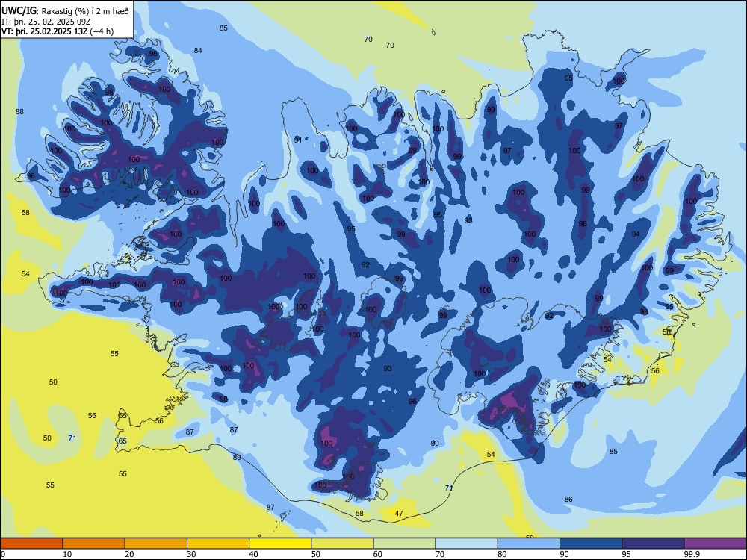
Task: Click the '84' humidity value on the map
Action: [x=198, y=51]
